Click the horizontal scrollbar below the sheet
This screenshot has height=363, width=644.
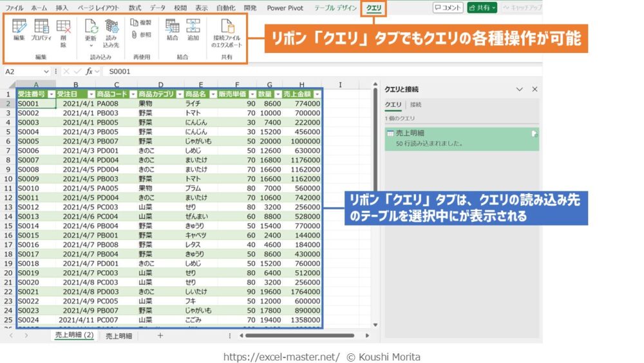click(x=296, y=335)
